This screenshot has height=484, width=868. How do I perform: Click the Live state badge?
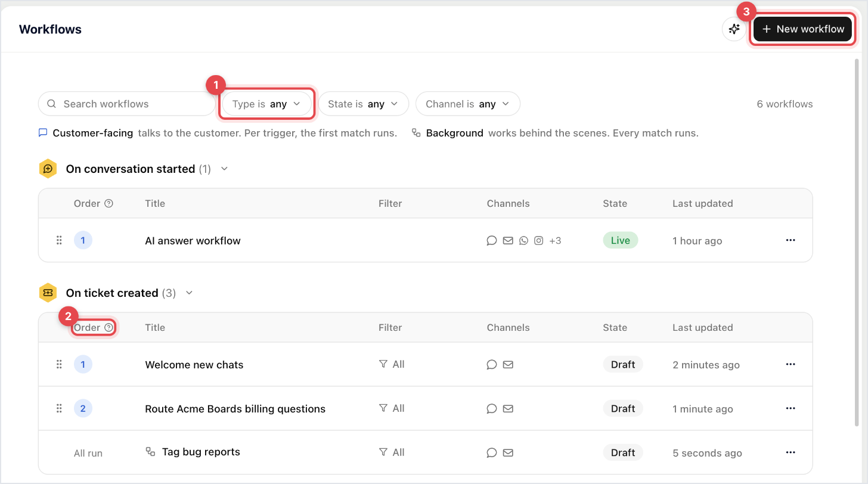[620, 240]
